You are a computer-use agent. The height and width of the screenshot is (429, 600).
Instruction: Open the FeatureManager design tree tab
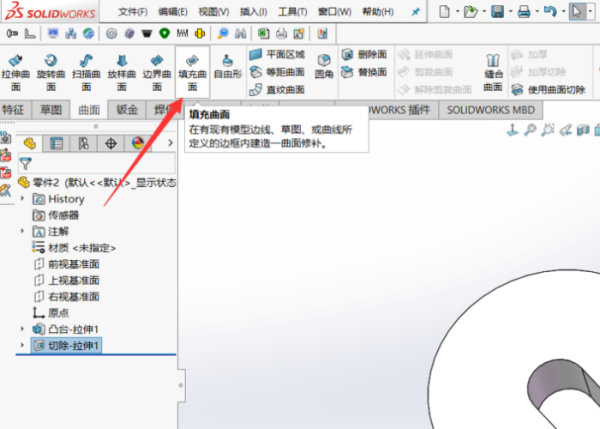click(x=30, y=144)
